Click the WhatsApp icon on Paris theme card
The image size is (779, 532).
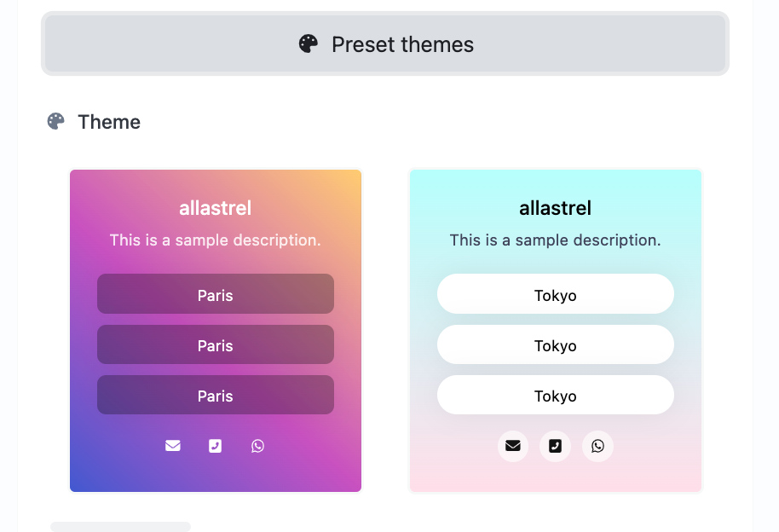tap(258, 446)
